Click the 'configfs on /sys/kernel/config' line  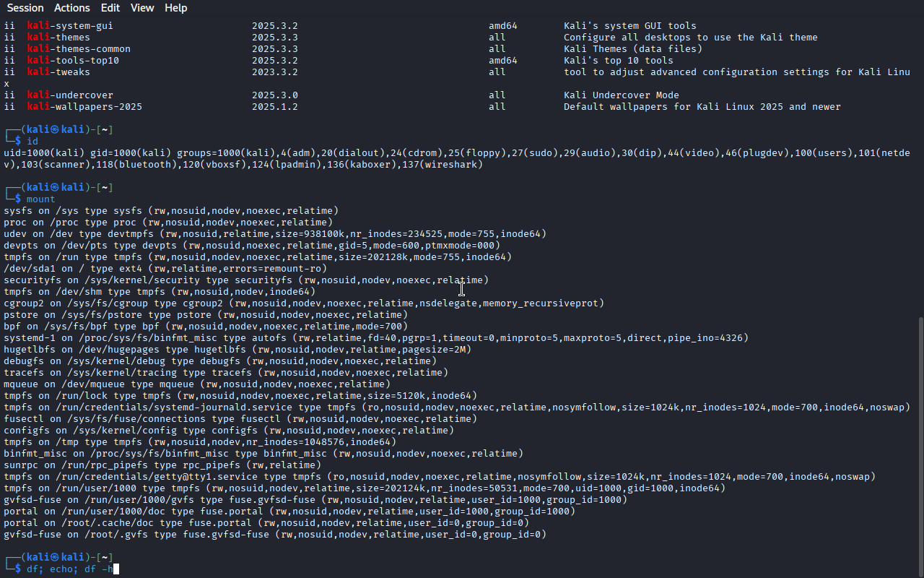tap(229, 431)
